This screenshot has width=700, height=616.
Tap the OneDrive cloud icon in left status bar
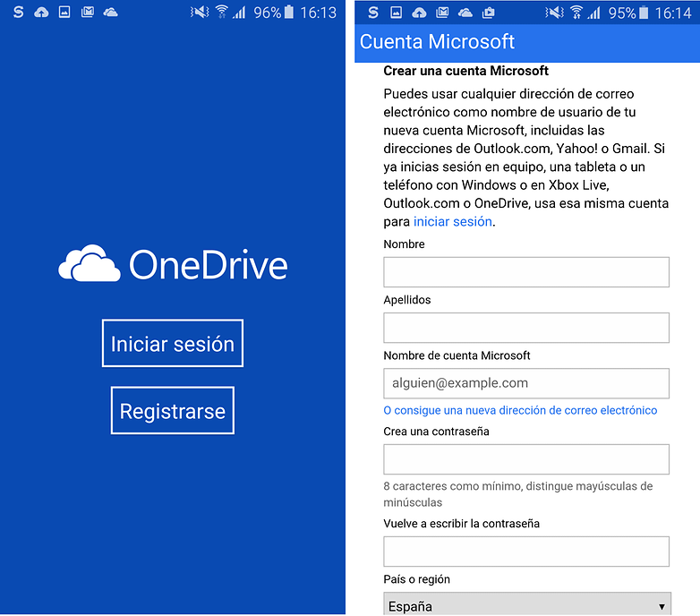(x=110, y=12)
